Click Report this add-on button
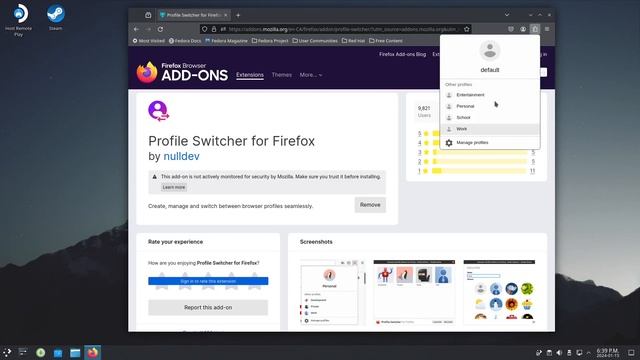Image resolution: width=640 pixels, height=360 pixels. 208,307
